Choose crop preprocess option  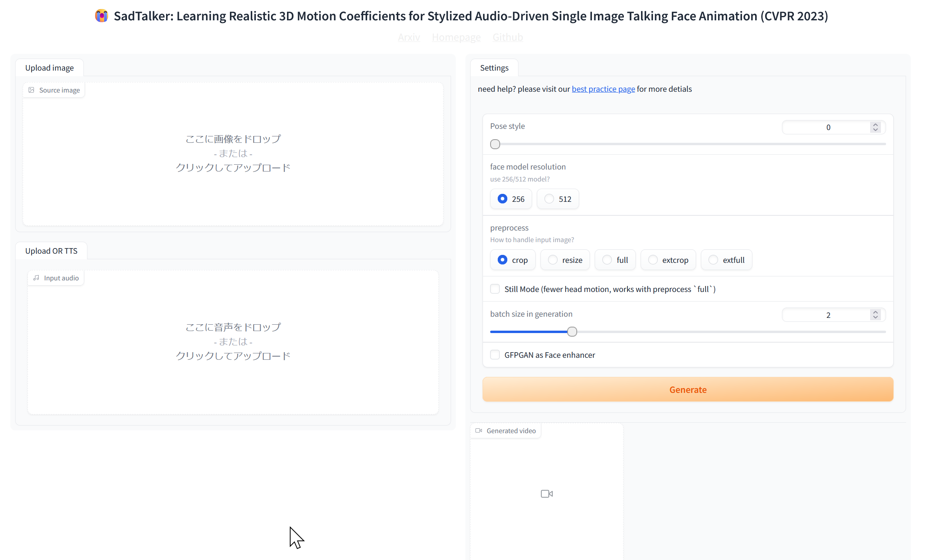pos(513,260)
